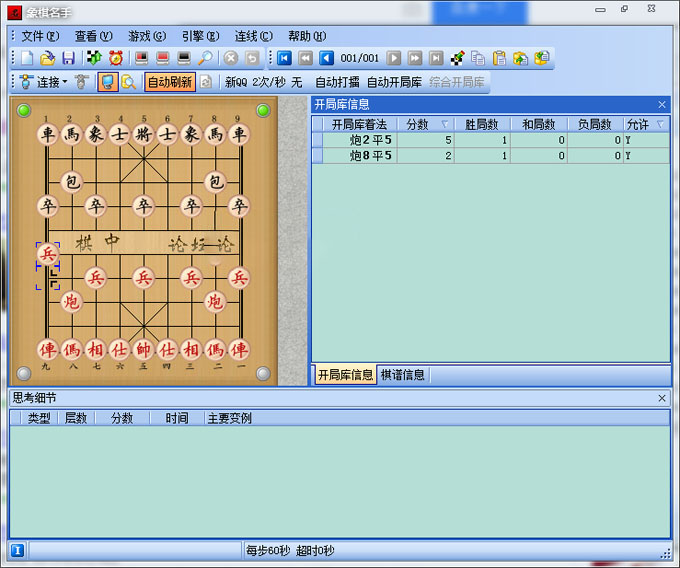Select the 炮2平5 opening move row
This screenshot has width=680, height=568.
370,141
